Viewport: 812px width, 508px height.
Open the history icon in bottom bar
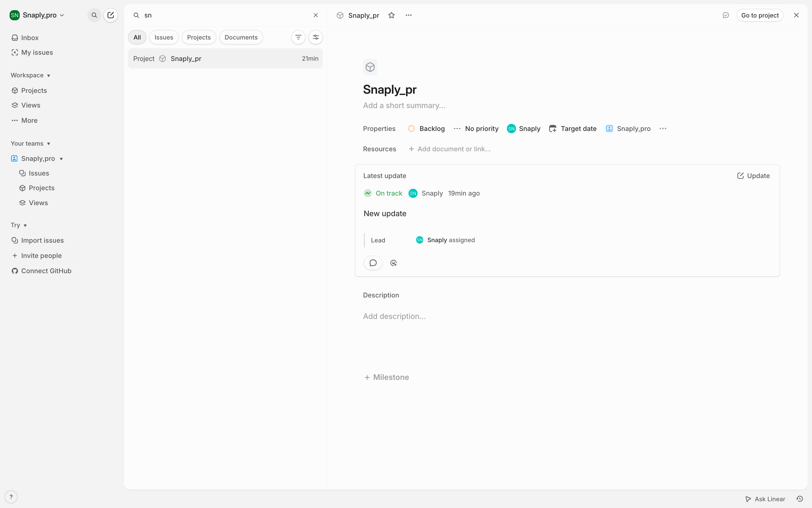(800, 499)
